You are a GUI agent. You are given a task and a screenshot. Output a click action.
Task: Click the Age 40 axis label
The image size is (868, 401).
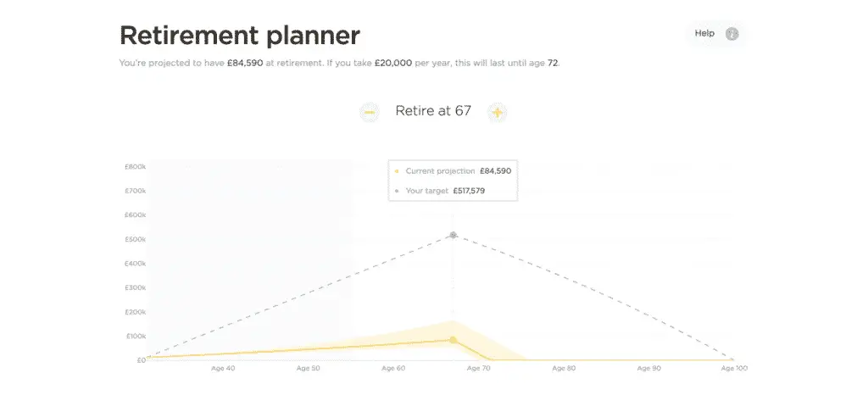(x=223, y=368)
